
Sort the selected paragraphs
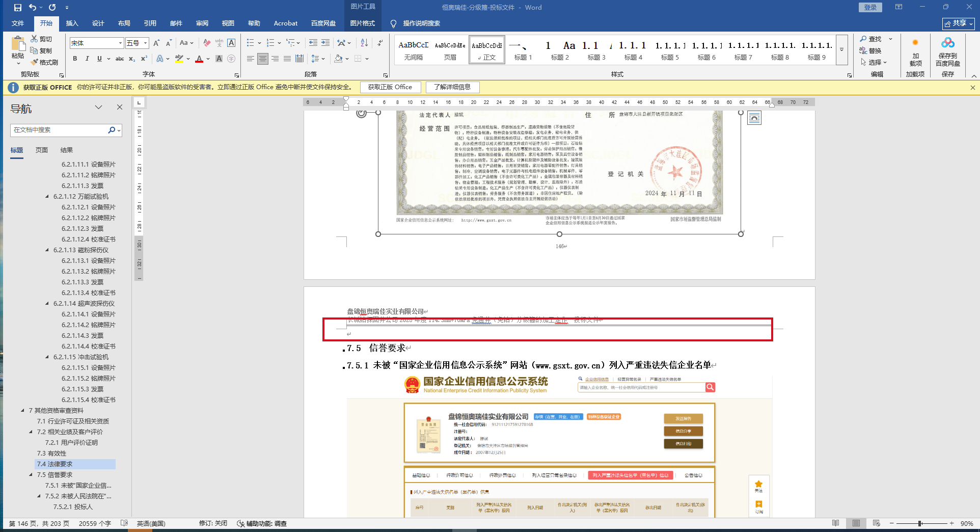click(x=364, y=43)
